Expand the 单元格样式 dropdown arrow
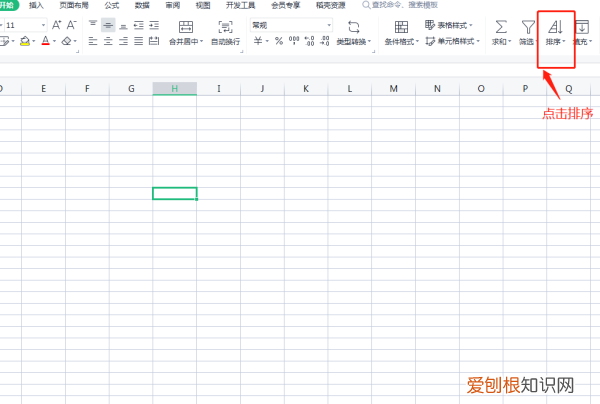The image size is (600, 404). (478, 41)
